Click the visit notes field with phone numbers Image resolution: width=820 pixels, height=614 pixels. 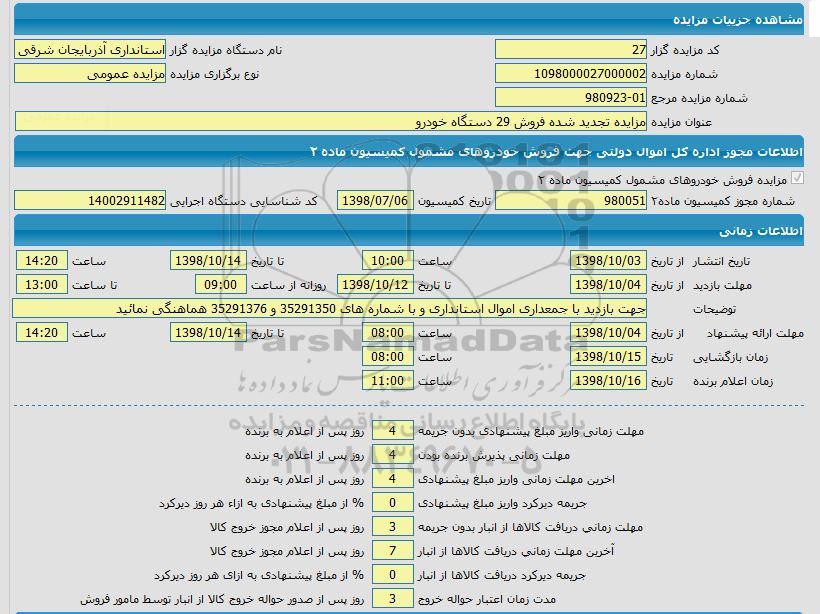(x=329, y=309)
